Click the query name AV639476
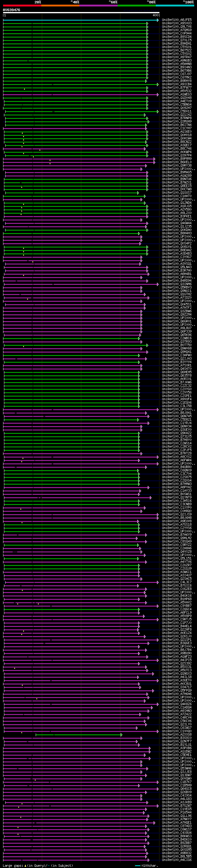 11,10
